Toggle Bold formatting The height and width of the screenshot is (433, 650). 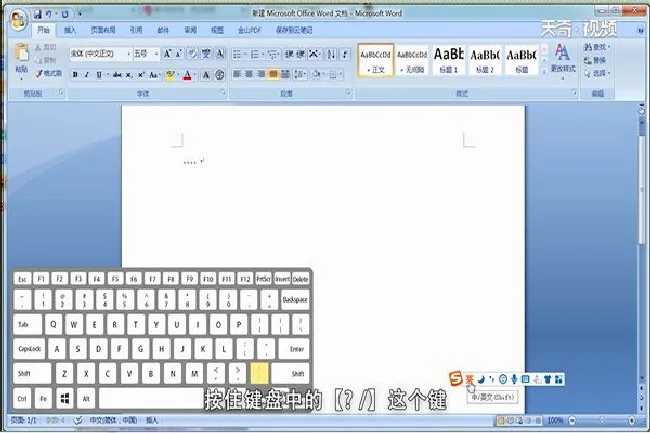(x=75, y=75)
